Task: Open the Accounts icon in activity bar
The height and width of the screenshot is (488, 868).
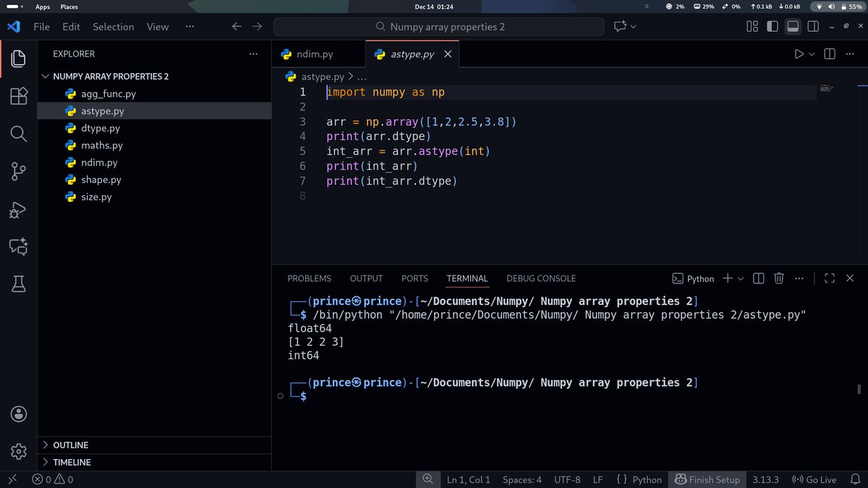Action: [x=18, y=414]
